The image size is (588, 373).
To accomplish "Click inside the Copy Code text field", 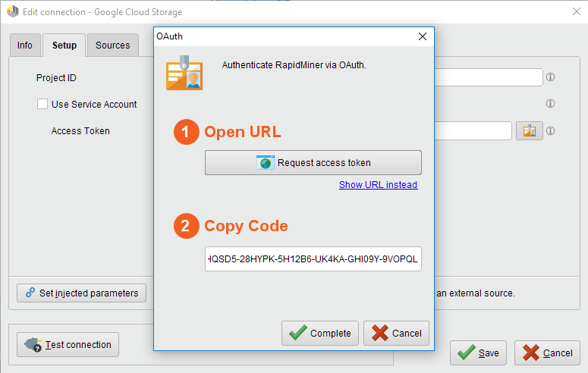I will 313,259.
